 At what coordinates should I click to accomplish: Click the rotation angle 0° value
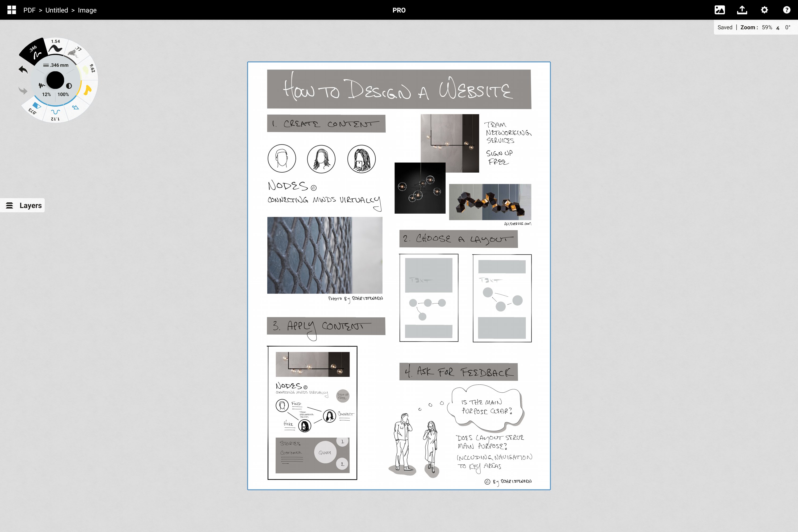[787, 27]
